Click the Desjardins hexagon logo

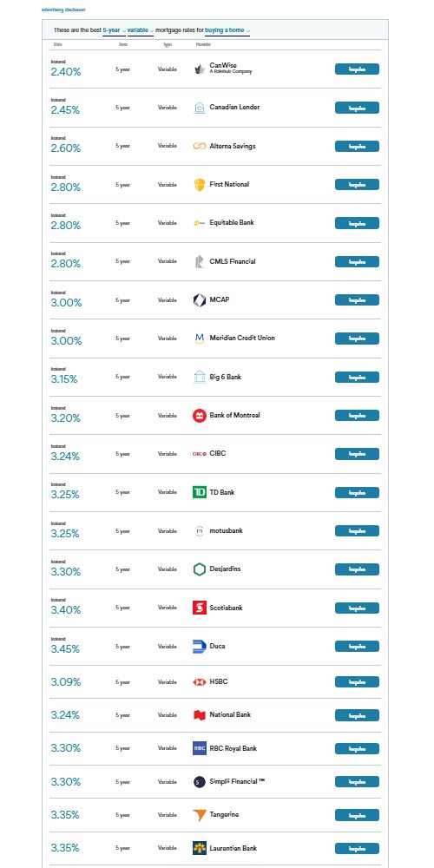(x=200, y=569)
